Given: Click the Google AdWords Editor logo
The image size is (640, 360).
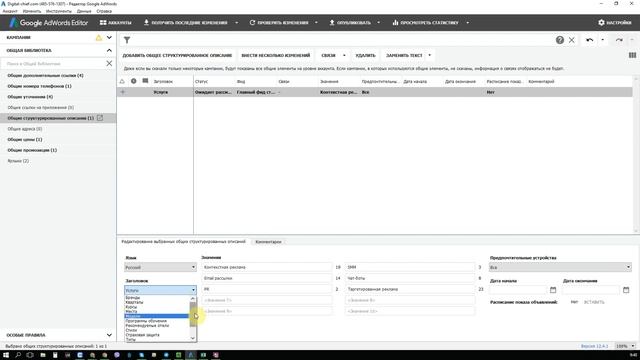Looking at the screenshot, I should click(49, 23).
